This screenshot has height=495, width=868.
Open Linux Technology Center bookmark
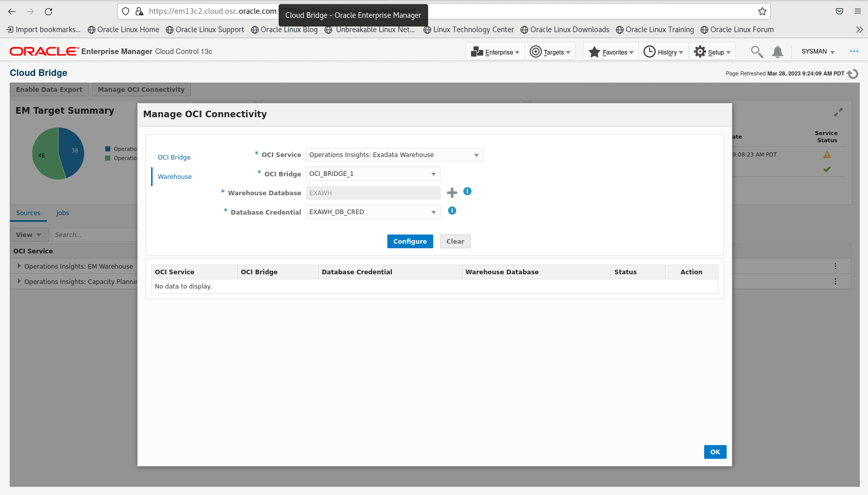[x=468, y=30]
